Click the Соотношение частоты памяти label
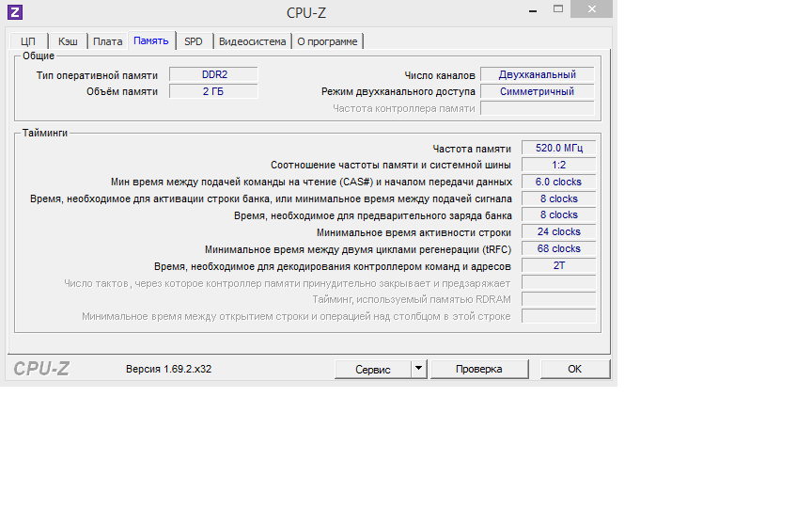The height and width of the screenshot is (508, 812). [391, 166]
